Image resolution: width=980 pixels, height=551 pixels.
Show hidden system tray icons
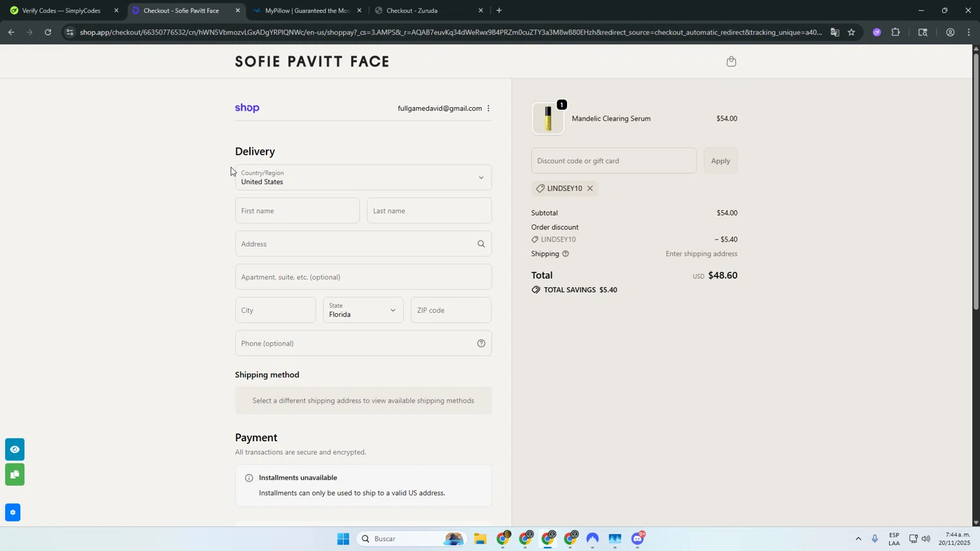pyautogui.click(x=858, y=539)
